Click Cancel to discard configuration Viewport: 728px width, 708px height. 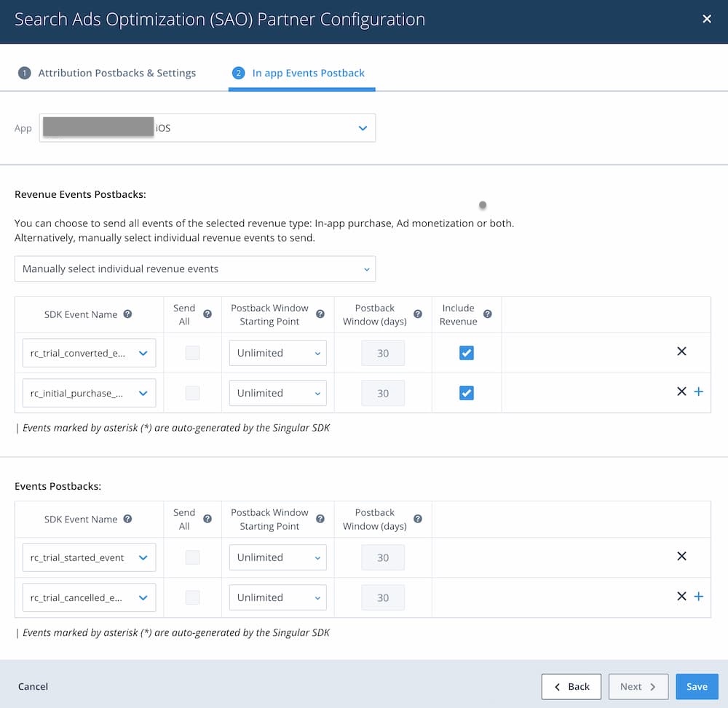pyautogui.click(x=33, y=686)
